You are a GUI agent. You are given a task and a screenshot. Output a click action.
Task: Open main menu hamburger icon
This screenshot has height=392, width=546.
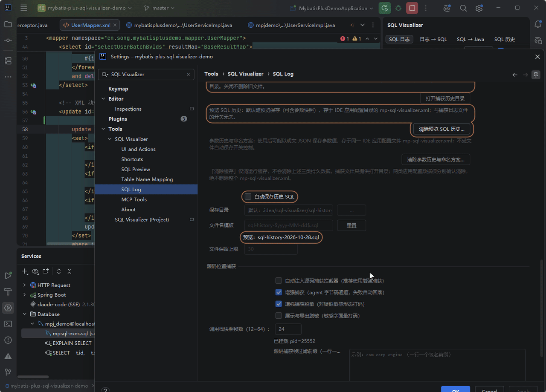(24, 8)
